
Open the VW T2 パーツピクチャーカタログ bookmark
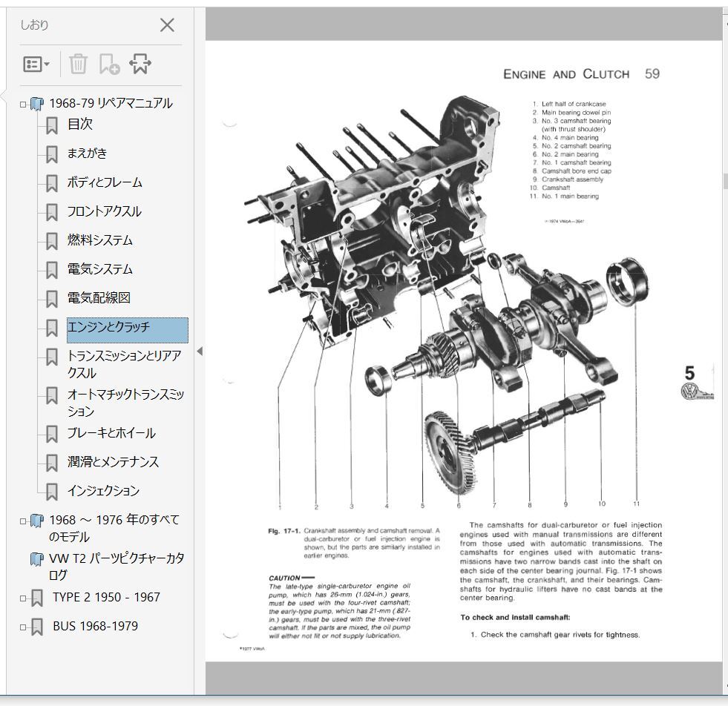tap(117, 567)
